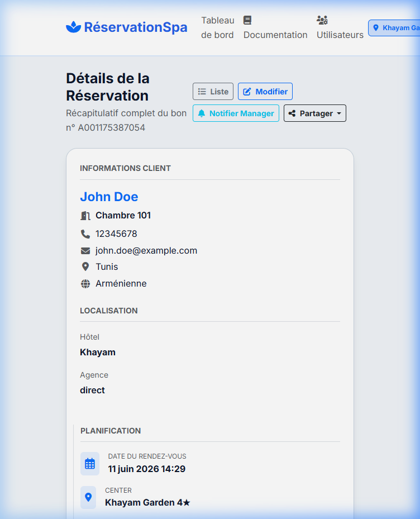This screenshot has height=519, width=420.
Task: Click the phone icon next to 12345678
Action: [85, 234]
